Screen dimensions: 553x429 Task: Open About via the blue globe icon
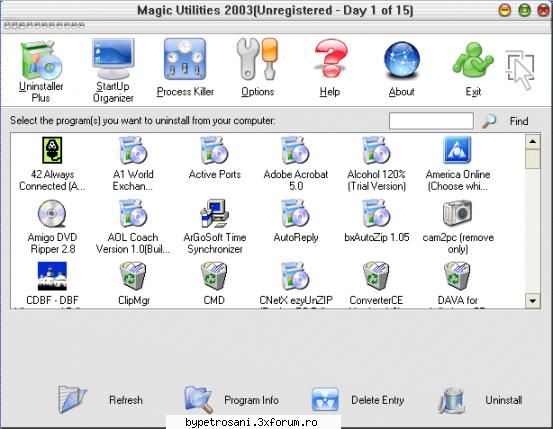point(402,60)
